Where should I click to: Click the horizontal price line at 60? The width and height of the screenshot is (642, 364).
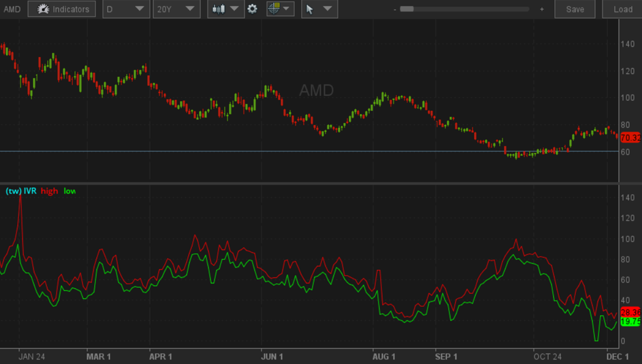pos(308,151)
